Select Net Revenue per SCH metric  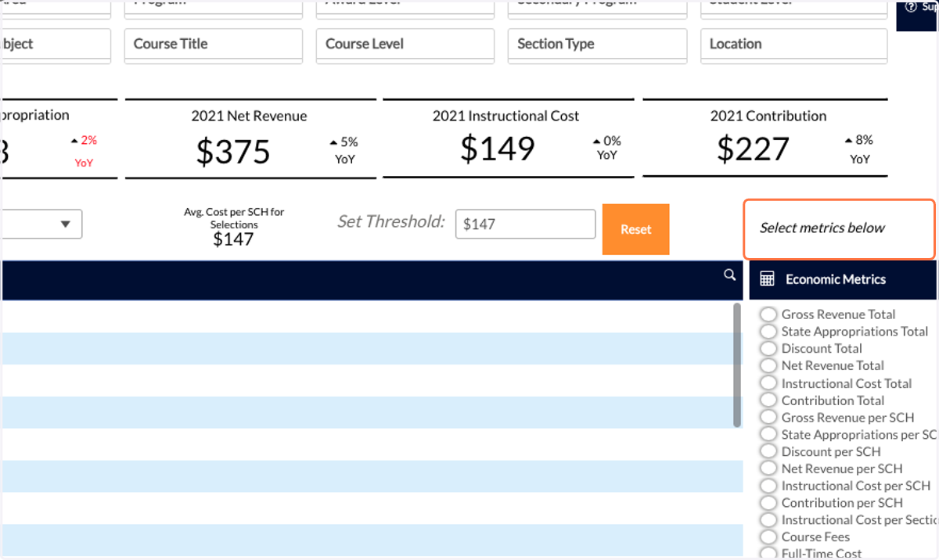(768, 469)
